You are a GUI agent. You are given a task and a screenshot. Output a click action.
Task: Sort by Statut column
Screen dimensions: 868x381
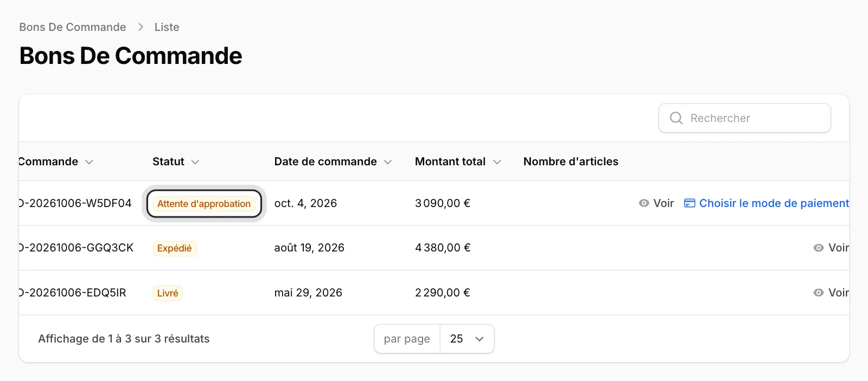click(176, 162)
